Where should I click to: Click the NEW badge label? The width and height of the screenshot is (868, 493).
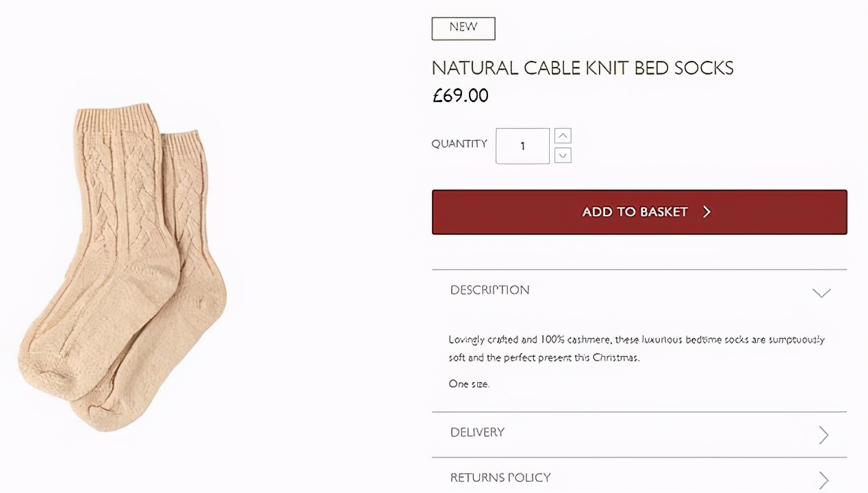coord(463,28)
